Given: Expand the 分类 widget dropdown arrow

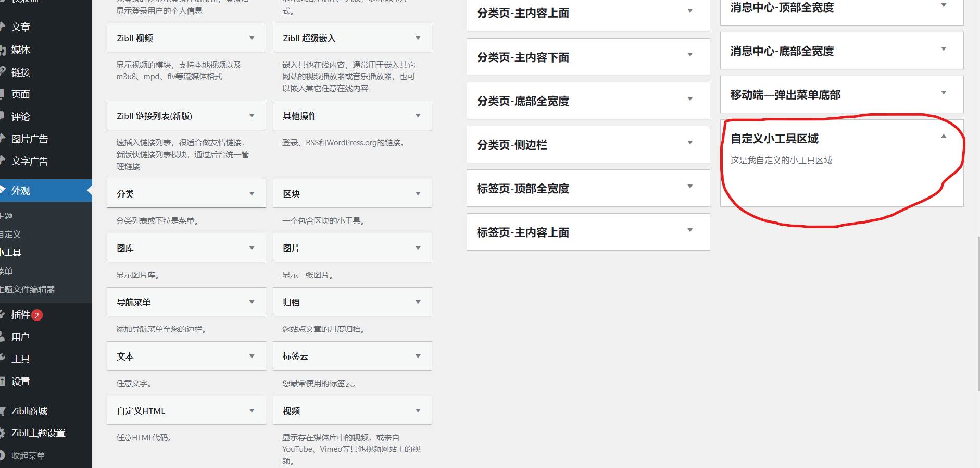Looking at the screenshot, I should point(252,194).
